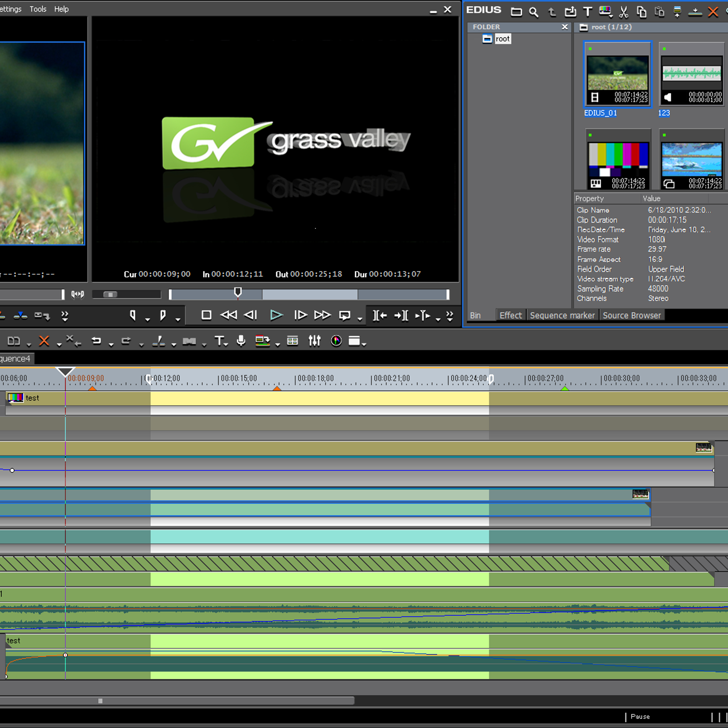This screenshot has width=728, height=728.
Task: Ripple delete the selected clip
Action: 73,341
